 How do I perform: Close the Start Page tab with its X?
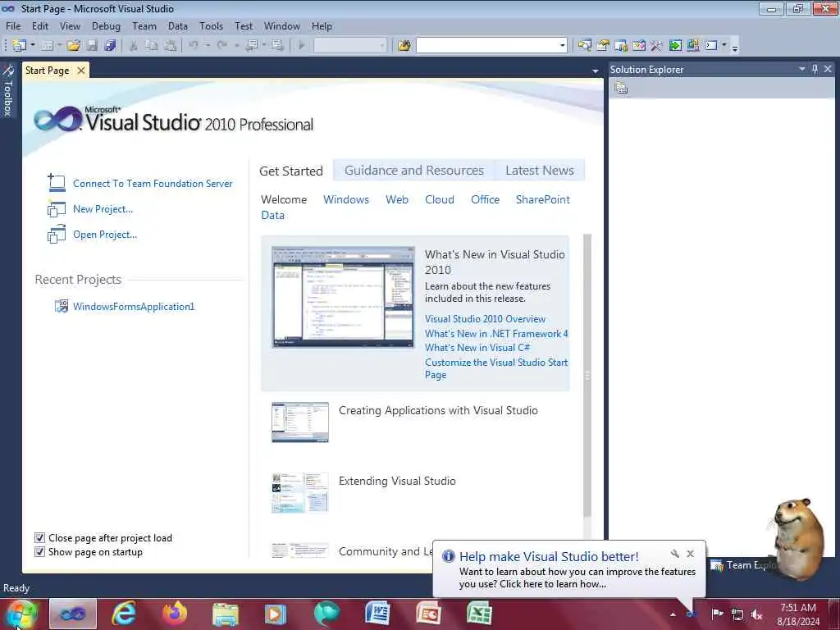tap(81, 71)
